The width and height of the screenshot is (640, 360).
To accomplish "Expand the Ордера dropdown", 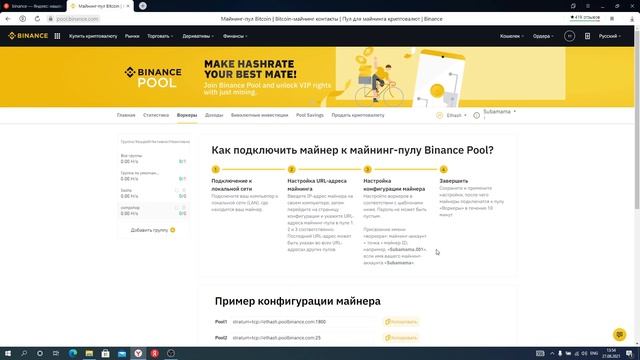I will tap(543, 36).
